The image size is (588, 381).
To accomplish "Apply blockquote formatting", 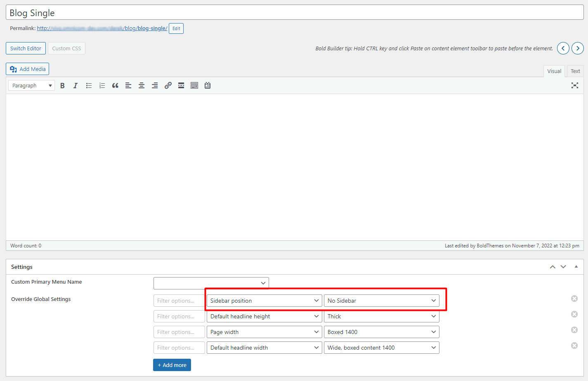I will point(115,85).
